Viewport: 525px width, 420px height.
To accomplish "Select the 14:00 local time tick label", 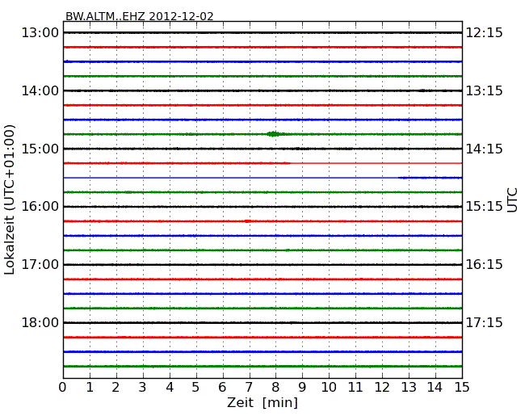I will click(40, 90).
